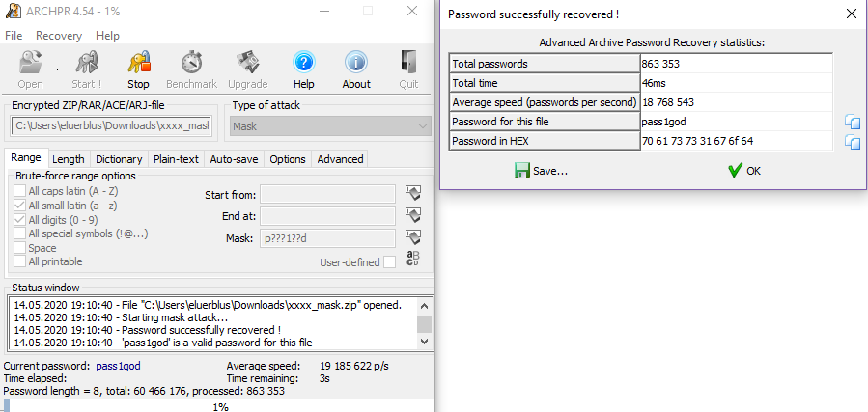Click the Save... button
The width and height of the screenshot is (868, 412).
[541, 171]
